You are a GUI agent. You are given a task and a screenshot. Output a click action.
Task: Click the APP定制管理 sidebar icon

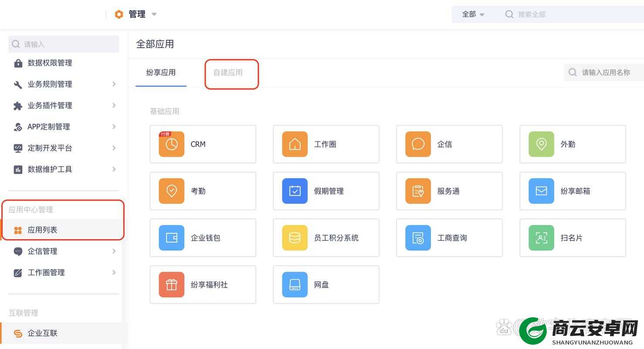click(18, 127)
